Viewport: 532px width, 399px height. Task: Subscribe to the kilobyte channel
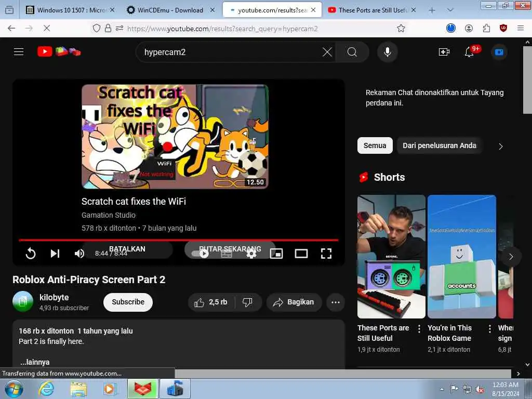coord(128,302)
